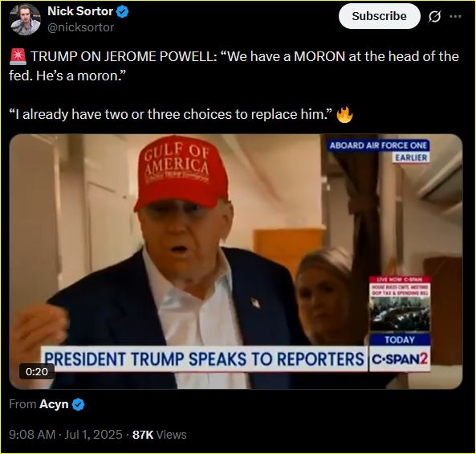476x454 pixels.
Task: Play the Trump Air Force One video
Action: (x=235, y=261)
